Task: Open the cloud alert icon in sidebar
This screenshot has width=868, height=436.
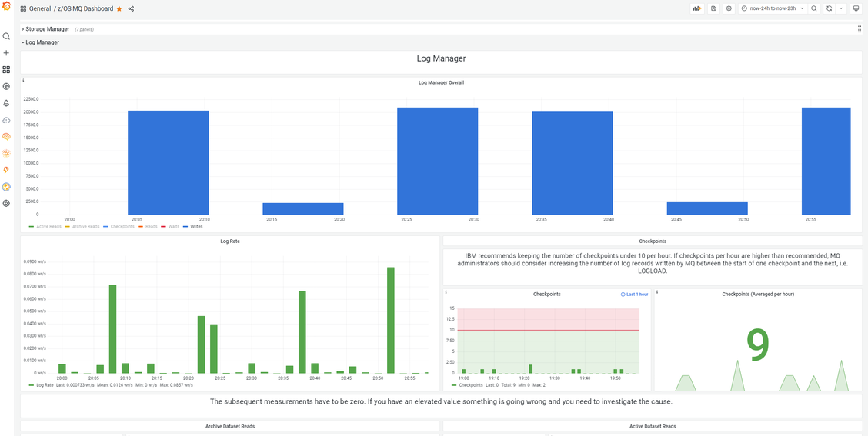Action: tap(6, 120)
